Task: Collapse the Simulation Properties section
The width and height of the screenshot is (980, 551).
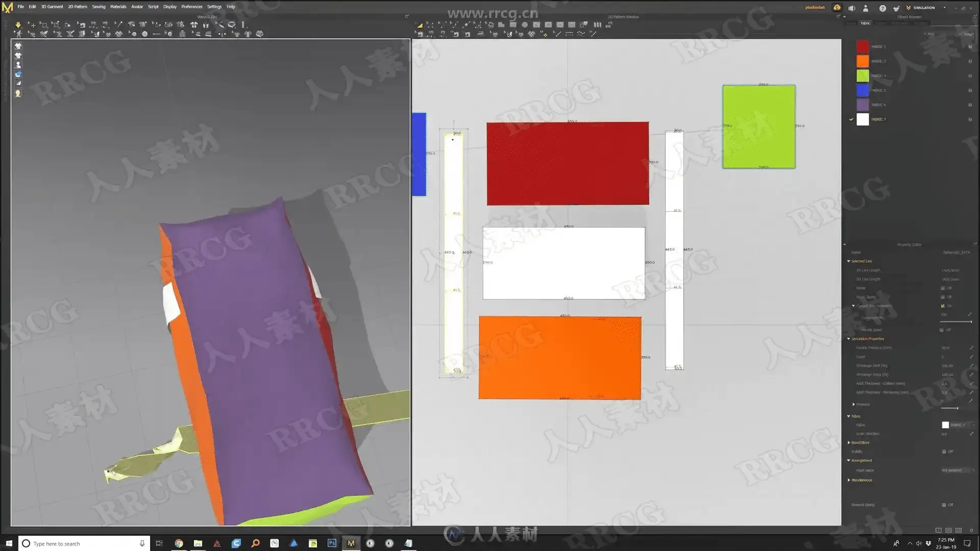Action: point(849,339)
